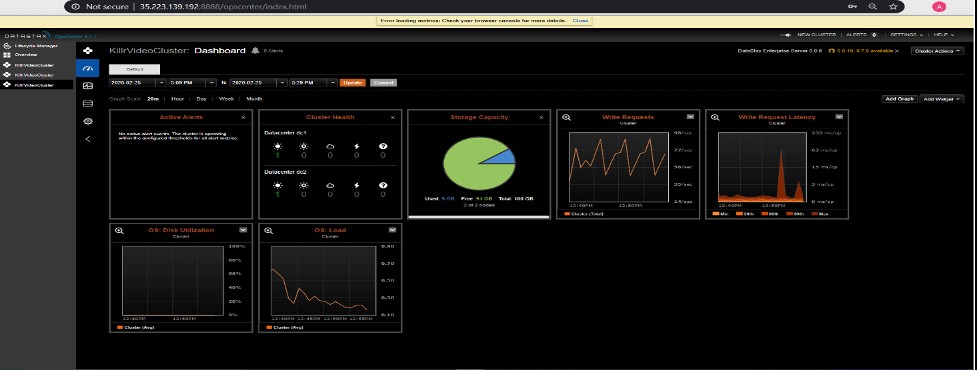Viewport: 977px width, 370px height.
Task: Open the end time dropdown arrow
Action: (x=333, y=82)
